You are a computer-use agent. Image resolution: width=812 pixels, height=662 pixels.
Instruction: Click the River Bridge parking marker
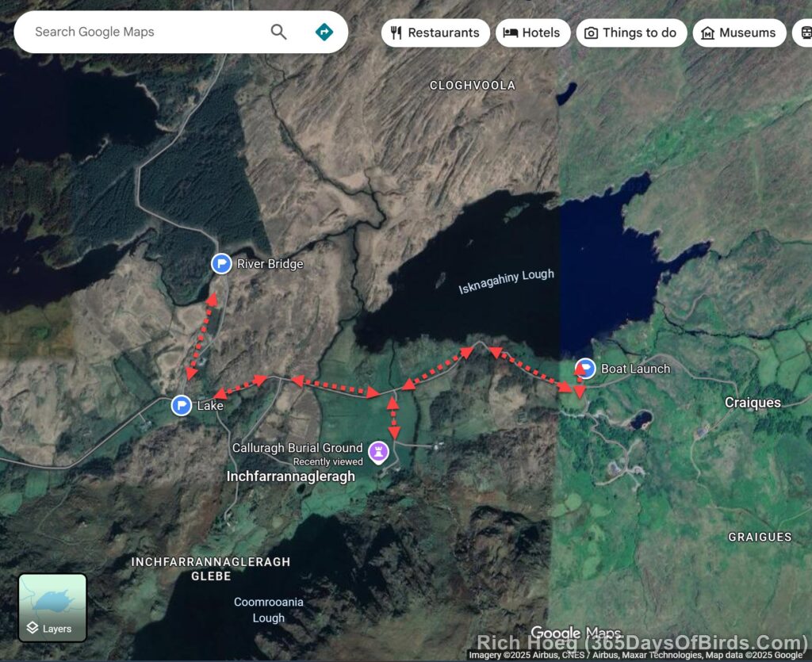[x=221, y=263]
